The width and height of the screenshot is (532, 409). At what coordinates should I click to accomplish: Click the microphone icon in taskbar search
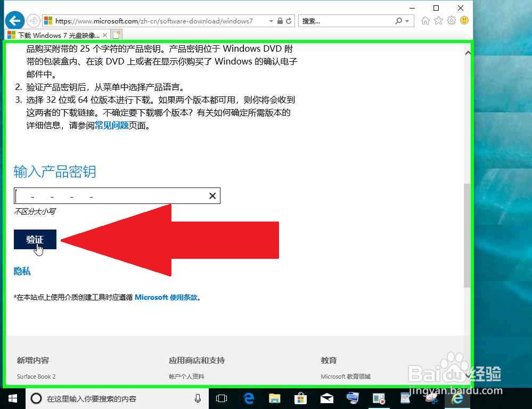coord(197,398)
